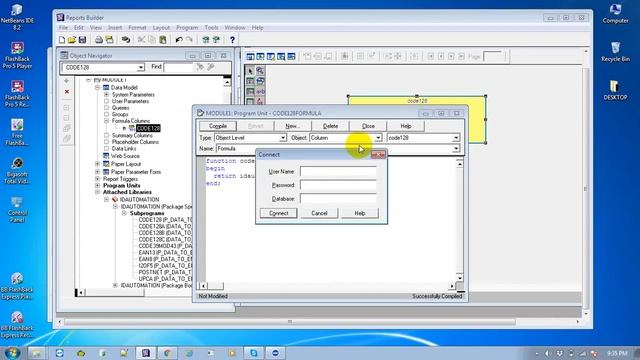
Task: Select CODE128 under Formula Columns
Action: tap(148, 128)
